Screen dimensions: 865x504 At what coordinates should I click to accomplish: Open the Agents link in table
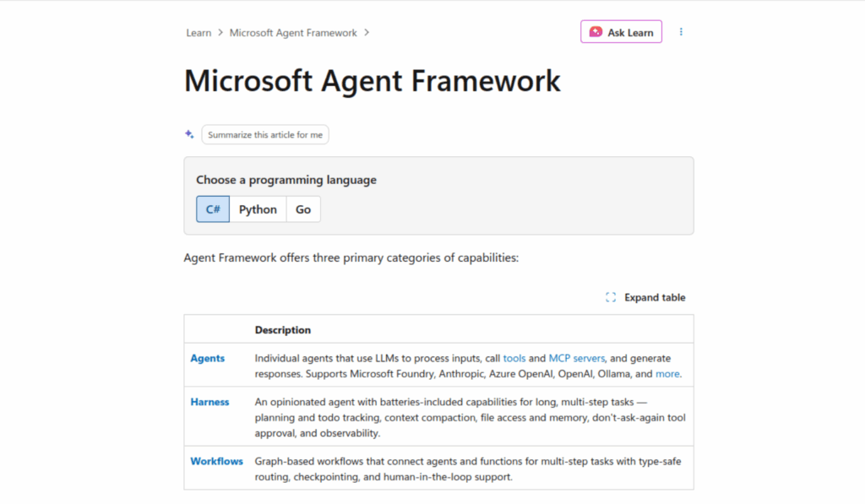(208, 359)
